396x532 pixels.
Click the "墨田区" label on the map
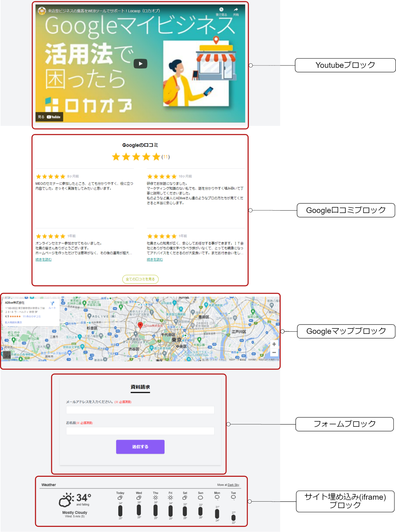204,317
